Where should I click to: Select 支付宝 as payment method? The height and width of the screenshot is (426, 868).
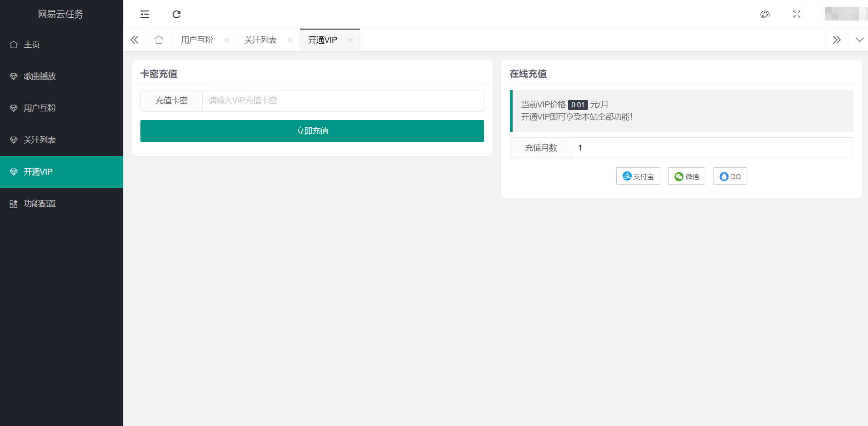coord(638,176)
